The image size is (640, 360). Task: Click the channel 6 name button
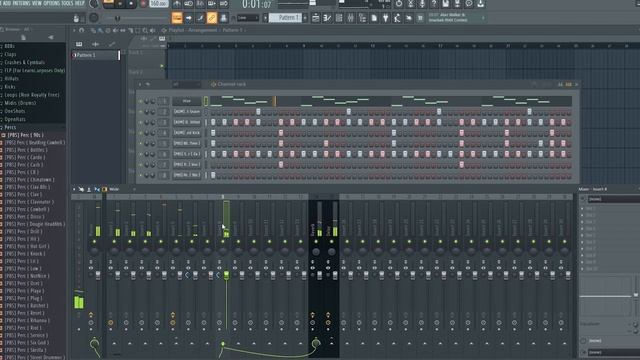187,154
